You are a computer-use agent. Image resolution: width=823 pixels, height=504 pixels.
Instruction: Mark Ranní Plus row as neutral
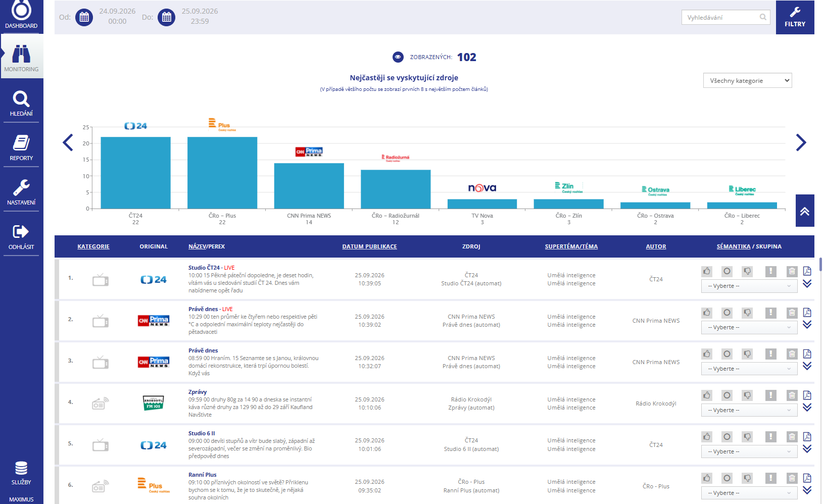pos(727,478)
